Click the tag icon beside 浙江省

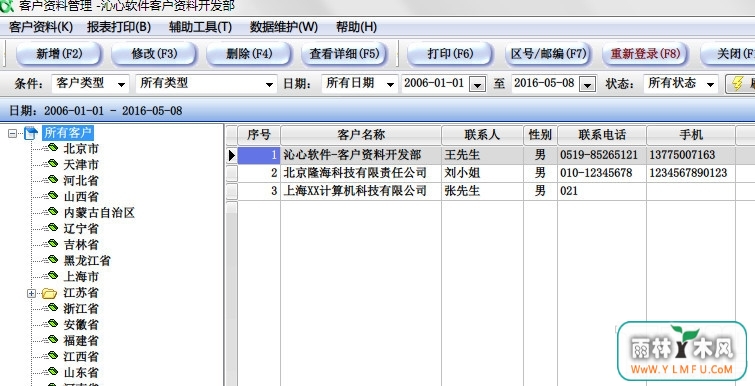[53, 308]
